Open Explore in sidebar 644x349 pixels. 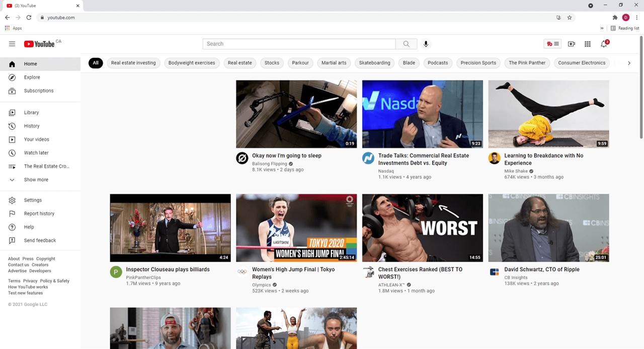click(40, 78)
